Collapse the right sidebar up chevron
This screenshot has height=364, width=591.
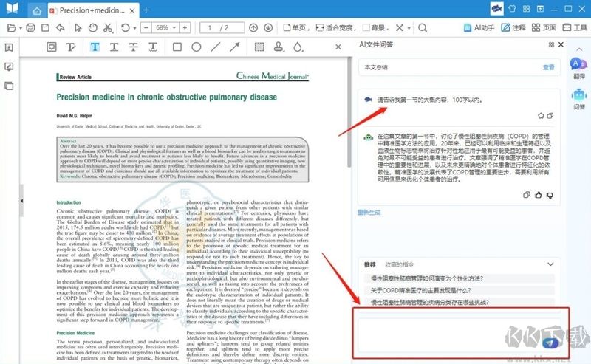point(579,49)
